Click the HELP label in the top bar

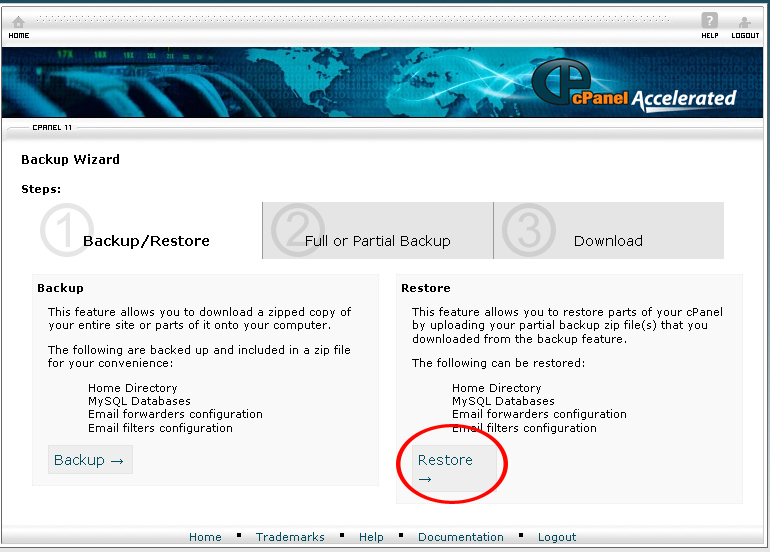[710, 35]
